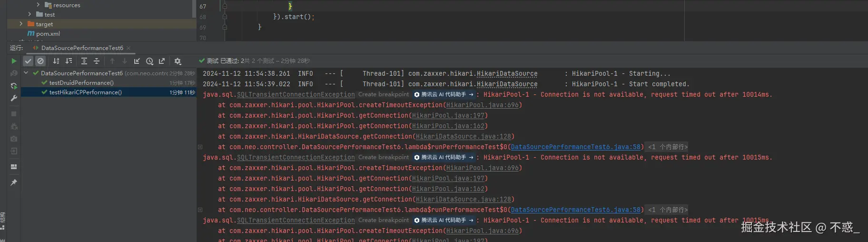Collapse the DataSourcePerformanceTest6 test tree node
Image resolution: width=868 pixels, height=242 pixels.
(x=26, y=73)
